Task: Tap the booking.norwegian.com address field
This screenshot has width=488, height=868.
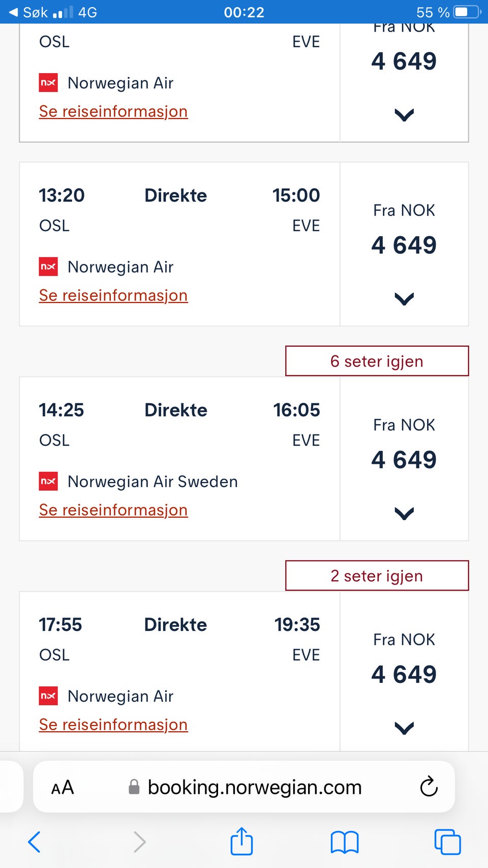Action: click(x=244, y=787)
